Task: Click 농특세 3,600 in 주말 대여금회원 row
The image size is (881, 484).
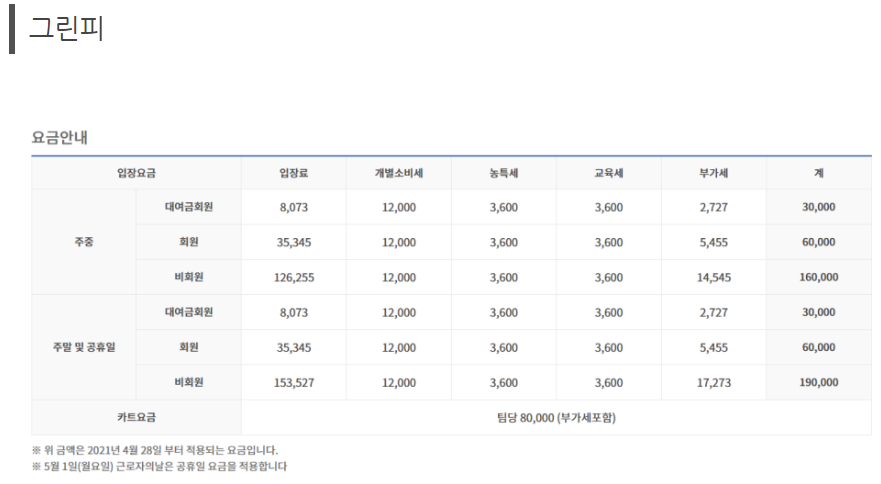Action: coord(504,313)
